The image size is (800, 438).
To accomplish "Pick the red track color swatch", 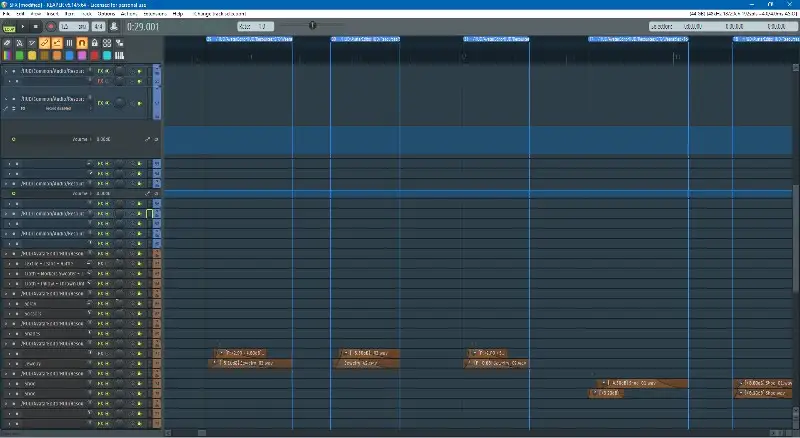I will pos(94,55).
